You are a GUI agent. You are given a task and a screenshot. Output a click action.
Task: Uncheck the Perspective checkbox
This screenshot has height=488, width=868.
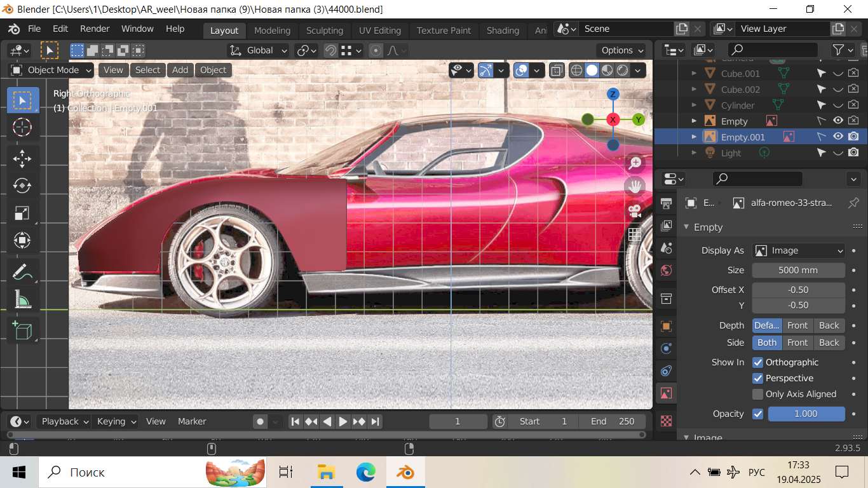[x=757, y=378]
